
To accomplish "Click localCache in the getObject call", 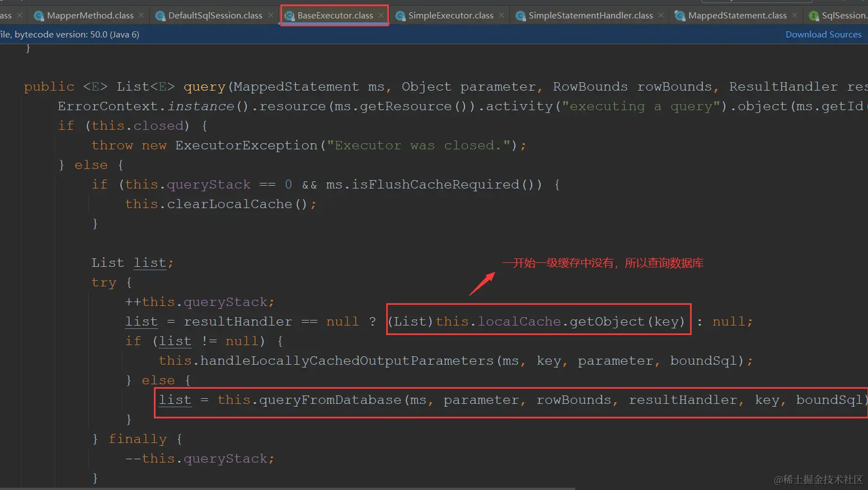I will pyautogui.click(x=519, y=322).
